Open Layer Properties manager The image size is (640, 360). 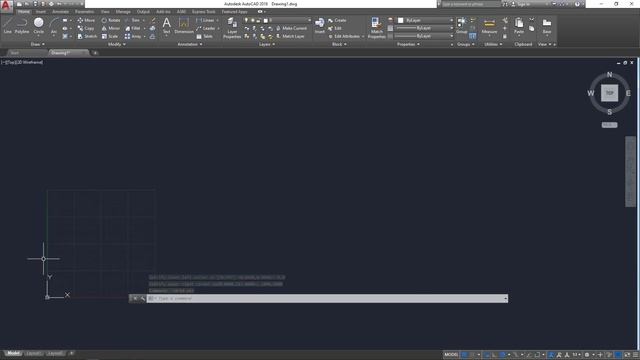(x=232, y=28)
